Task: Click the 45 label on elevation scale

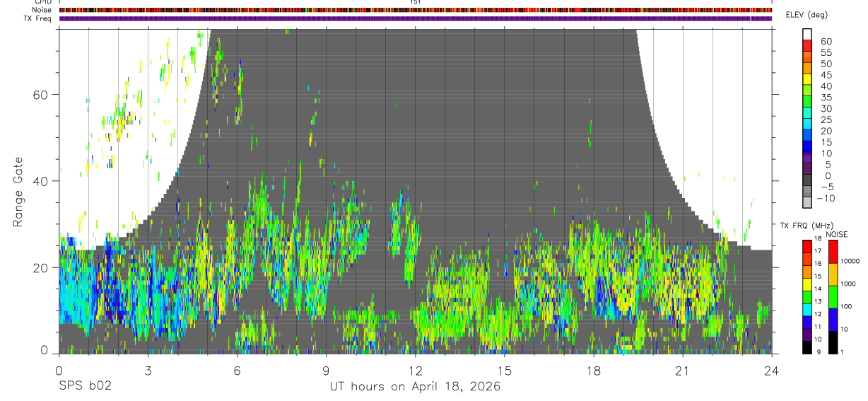Action: (826, 75)
